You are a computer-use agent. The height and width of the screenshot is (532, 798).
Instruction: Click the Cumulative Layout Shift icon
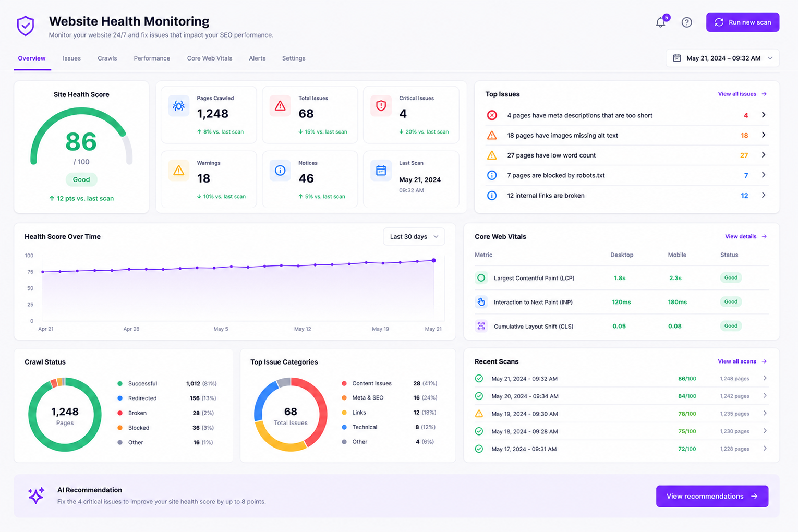click(481, 326)
